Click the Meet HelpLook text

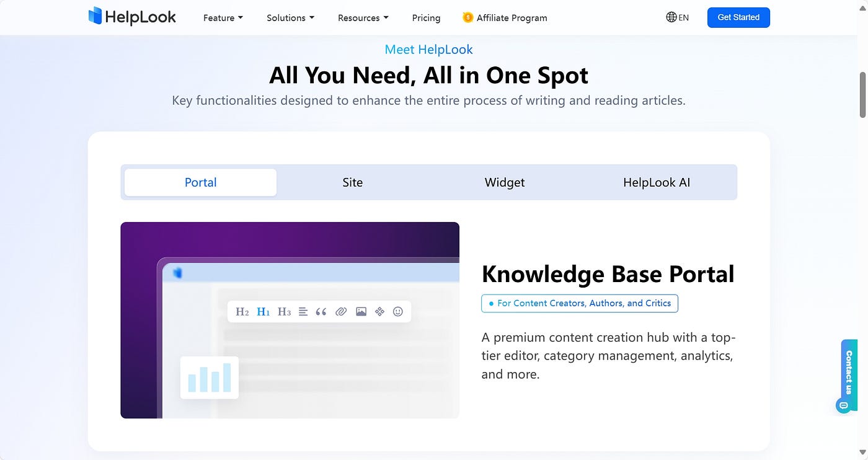[x=428, y=50]
